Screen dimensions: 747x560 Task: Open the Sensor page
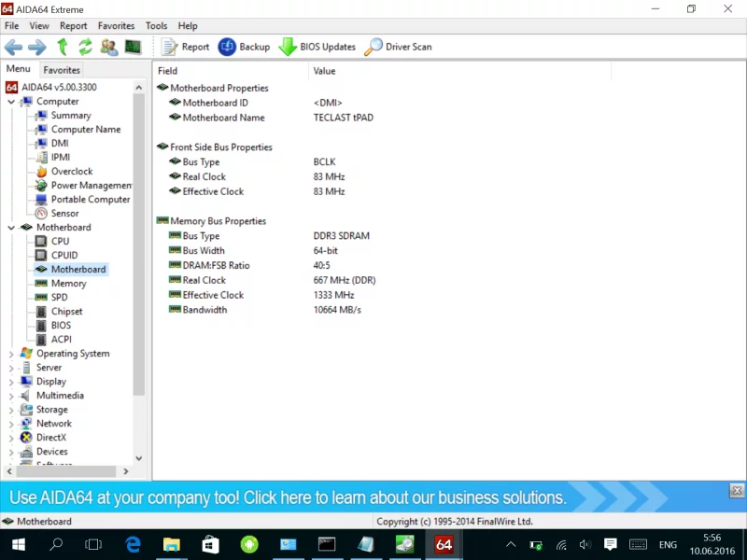point(64,214)
